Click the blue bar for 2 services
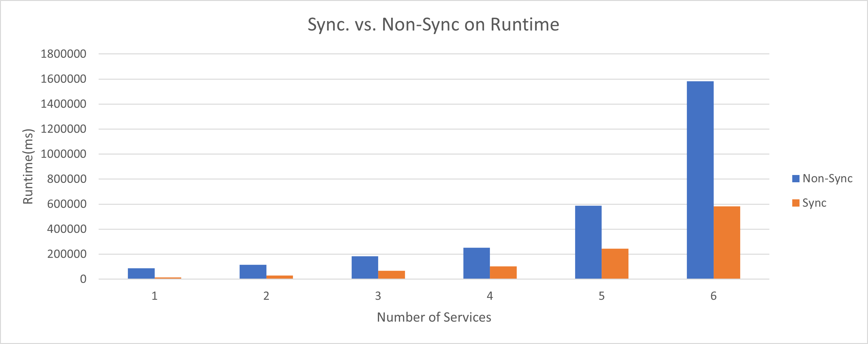 pyautogui.click(x=253, y=271)
